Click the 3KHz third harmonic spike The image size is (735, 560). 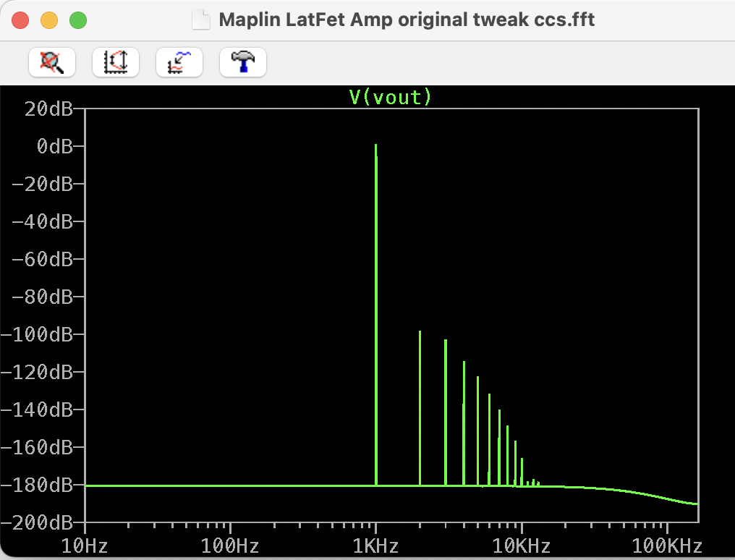click(x=446, y=412)
